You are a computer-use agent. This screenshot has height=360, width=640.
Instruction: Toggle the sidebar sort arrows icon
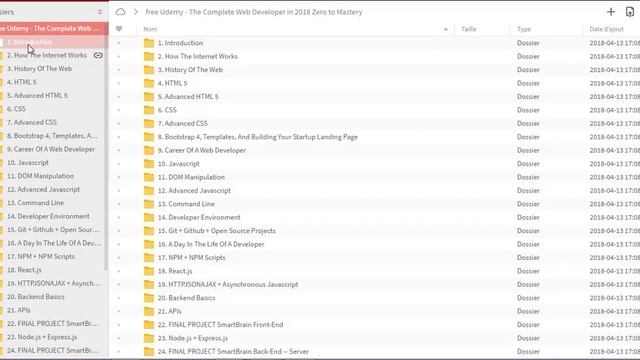[100, 12]
